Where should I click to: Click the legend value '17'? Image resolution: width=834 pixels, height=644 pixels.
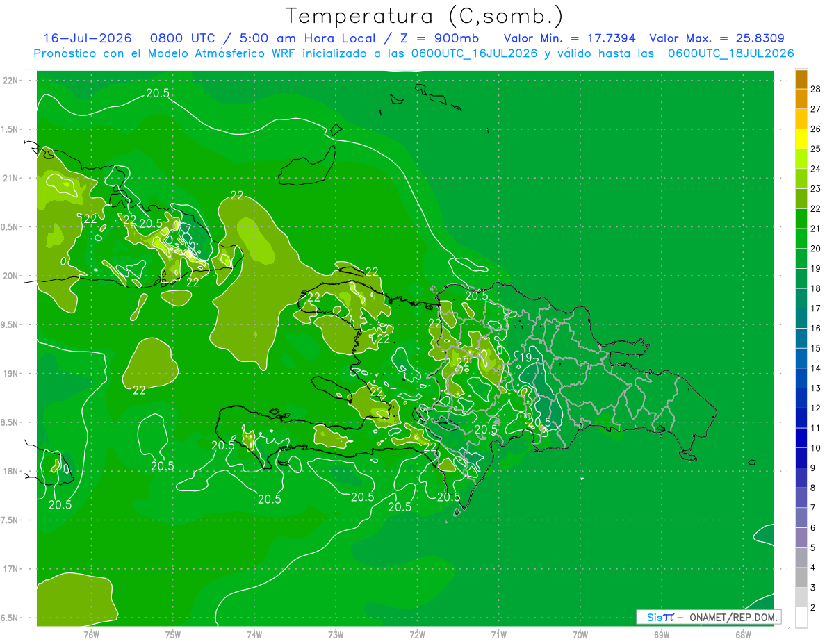coord(815,308)
